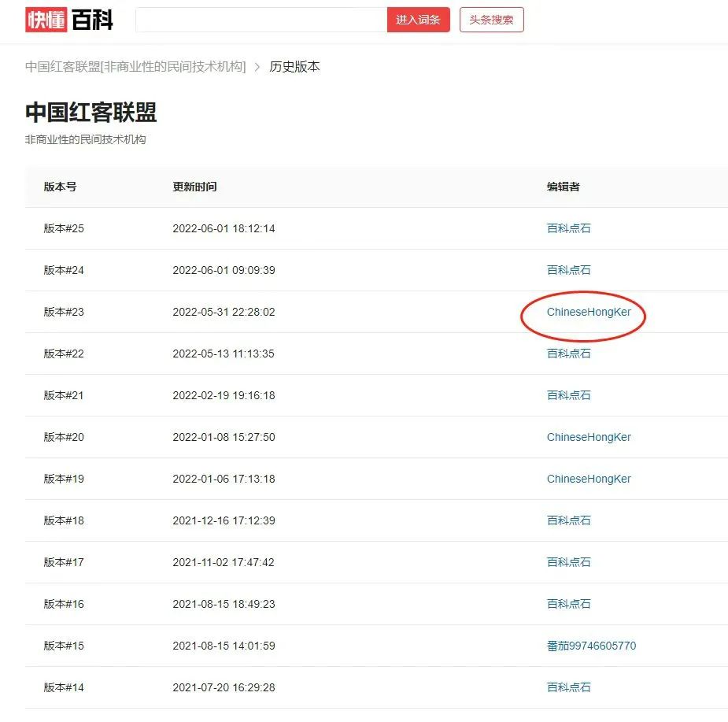Image resolution: width=728 pixels, height=722 pixels.
Task: Open ChineseHongKer editor for version #19
Action: 589,479
